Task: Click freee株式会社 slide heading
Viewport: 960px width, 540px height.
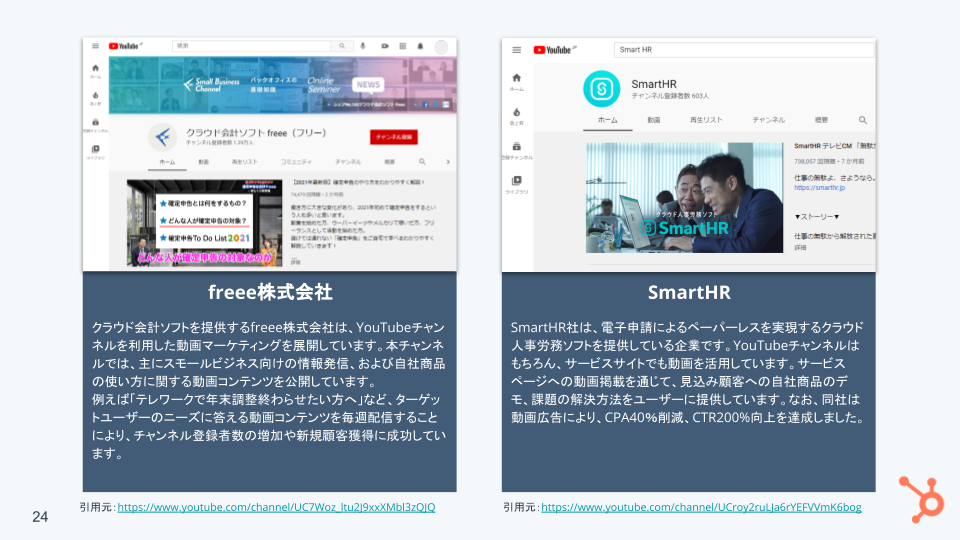Action: click(x=270, y=292)
